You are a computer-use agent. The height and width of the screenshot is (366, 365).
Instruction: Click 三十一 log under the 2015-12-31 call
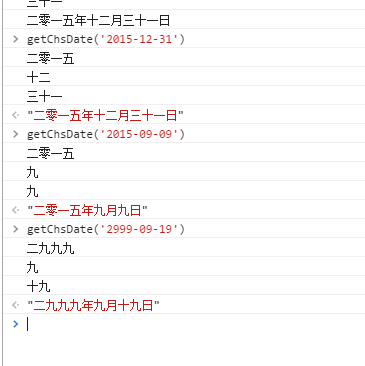point(45,97)
